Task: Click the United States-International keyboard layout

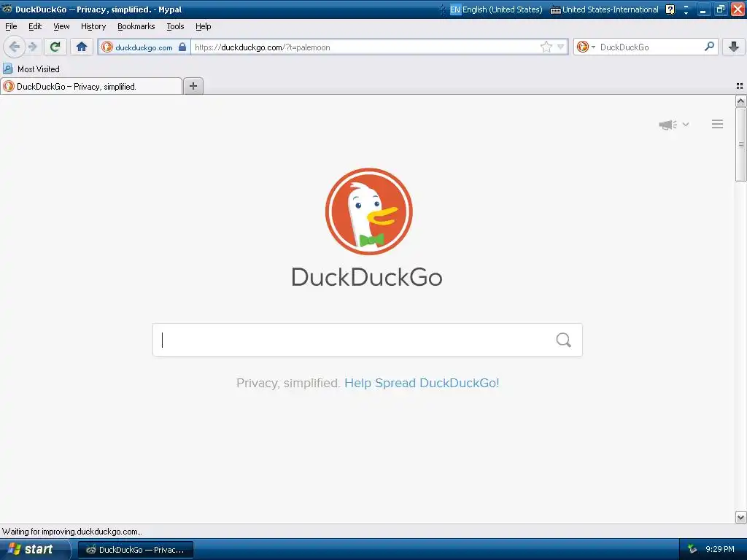Action: 604,9
